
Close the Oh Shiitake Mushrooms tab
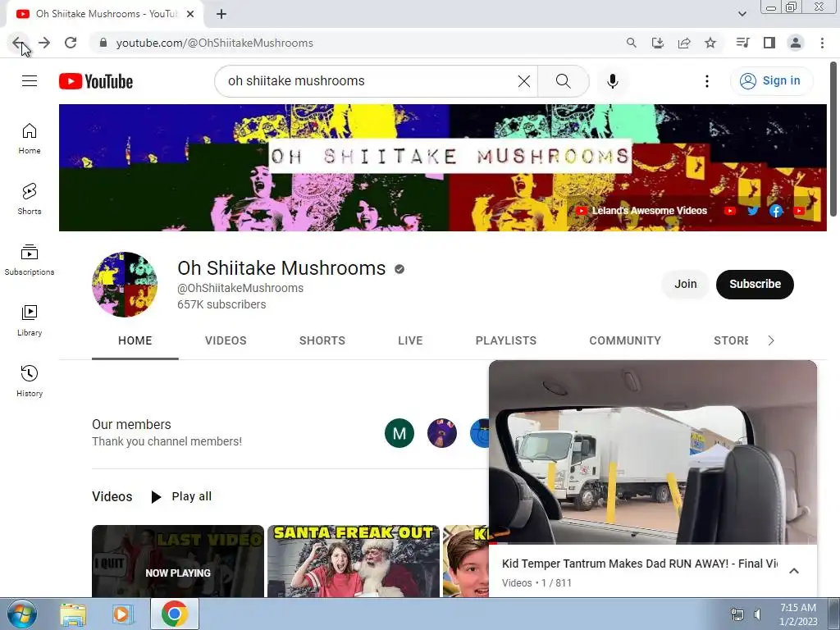pyautogui.click(x=190, y=14)
